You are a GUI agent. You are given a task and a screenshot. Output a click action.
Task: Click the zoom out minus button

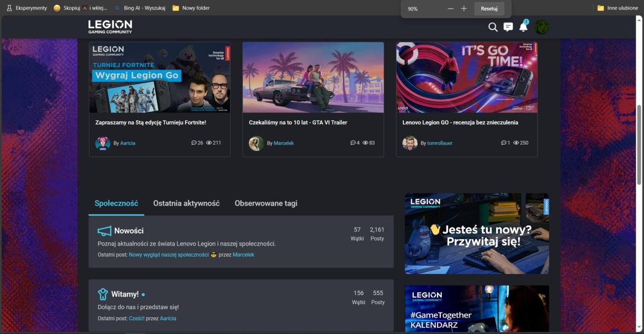click(x=450, y=9)
